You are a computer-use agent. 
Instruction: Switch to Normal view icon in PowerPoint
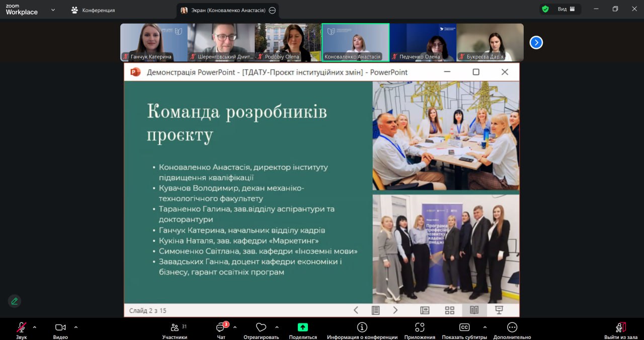pyautogui.click(x=425, y=310)
